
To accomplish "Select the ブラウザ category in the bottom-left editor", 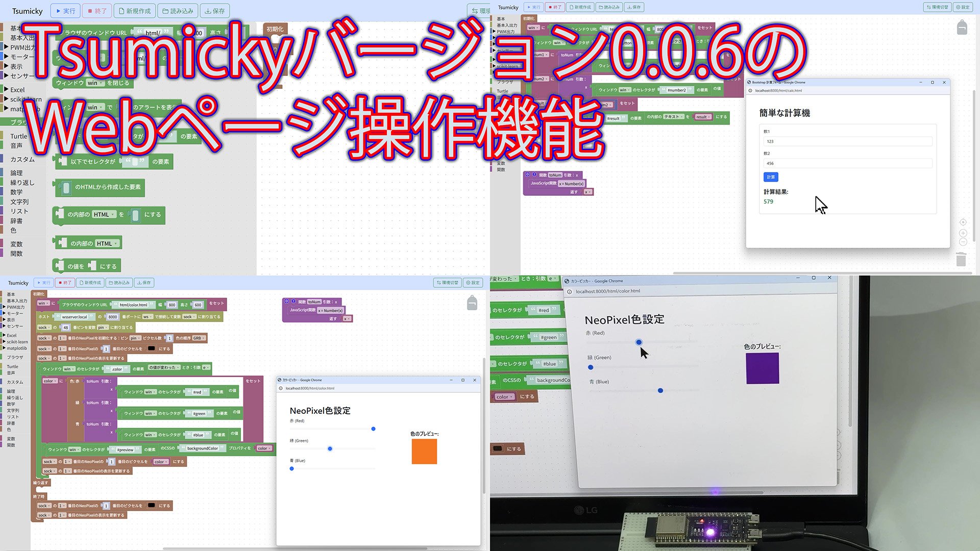I will point(15,358).
